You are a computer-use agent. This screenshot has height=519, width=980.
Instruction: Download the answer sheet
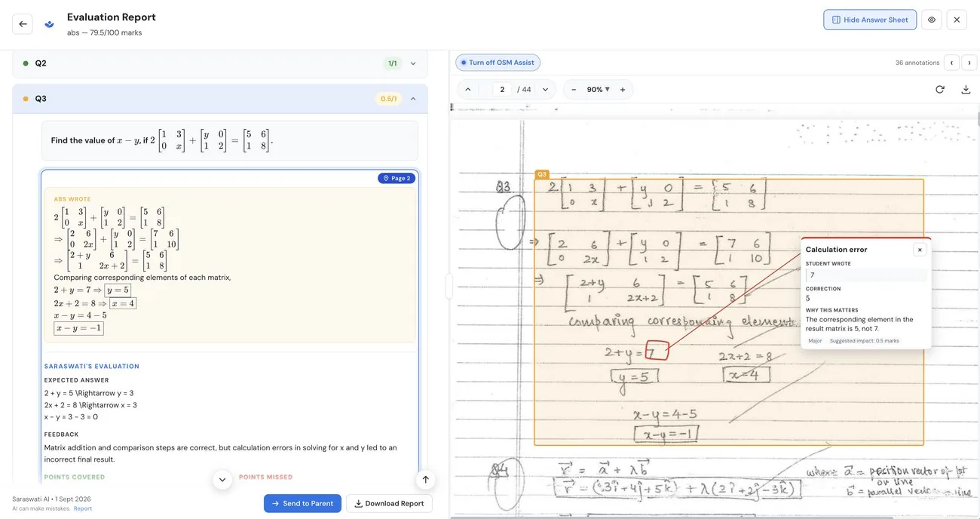tap(966, 89)
